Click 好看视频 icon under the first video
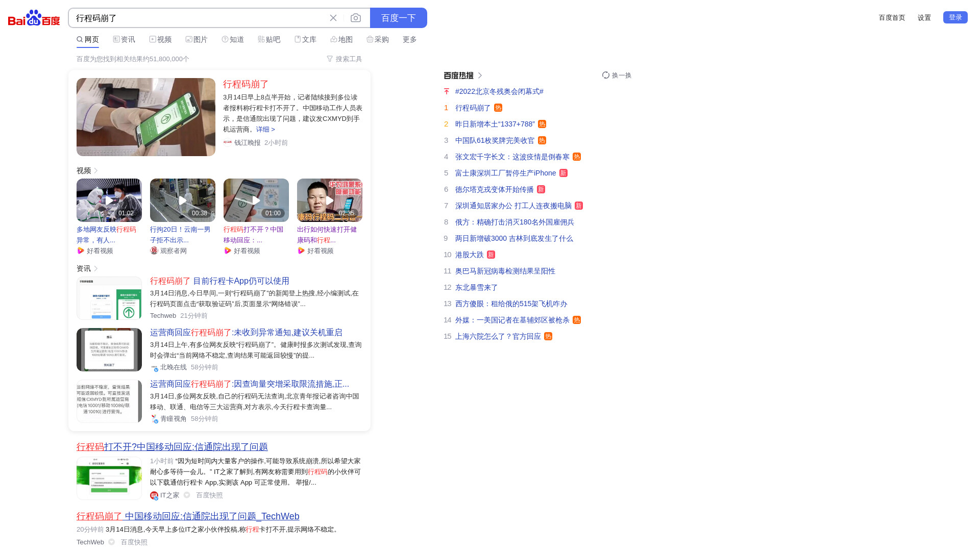This screenshot has width=980, height=551. click(x=81, y=251)
